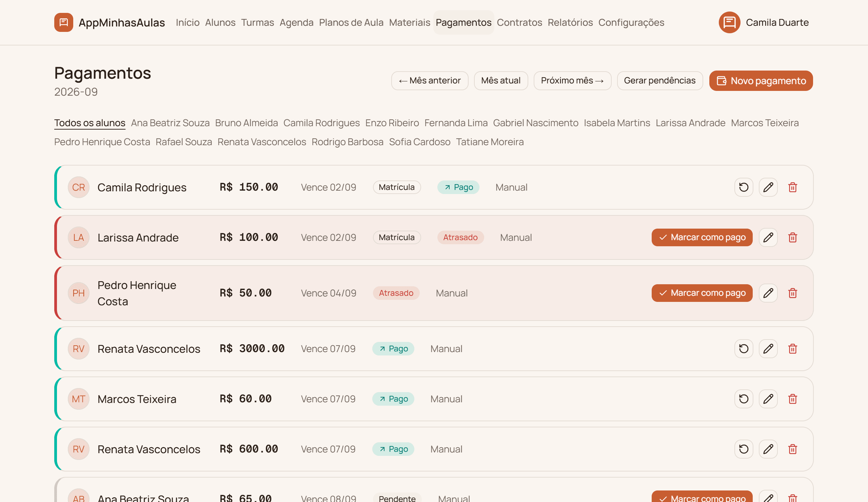Edit Pedro Henrique Costa payment pencil
Image resolution: width=868 pixels, height=502 pixels.
[768, 293]
